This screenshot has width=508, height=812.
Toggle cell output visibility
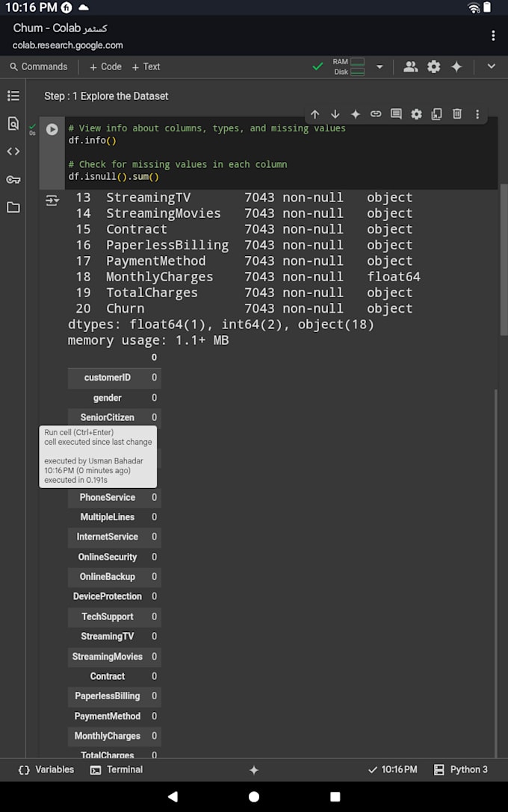52,200
